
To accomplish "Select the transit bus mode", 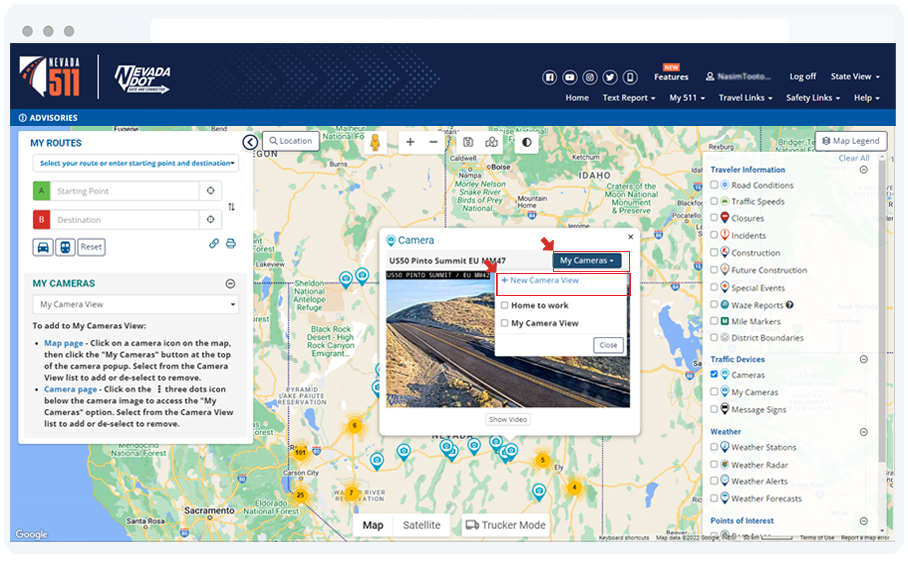I will pos(65,247).
